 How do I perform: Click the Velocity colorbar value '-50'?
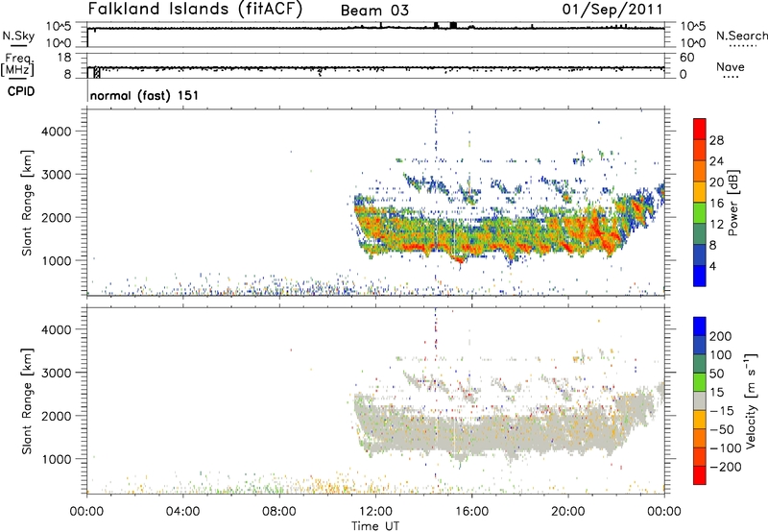pyautogui.click(x=722, y=429)
